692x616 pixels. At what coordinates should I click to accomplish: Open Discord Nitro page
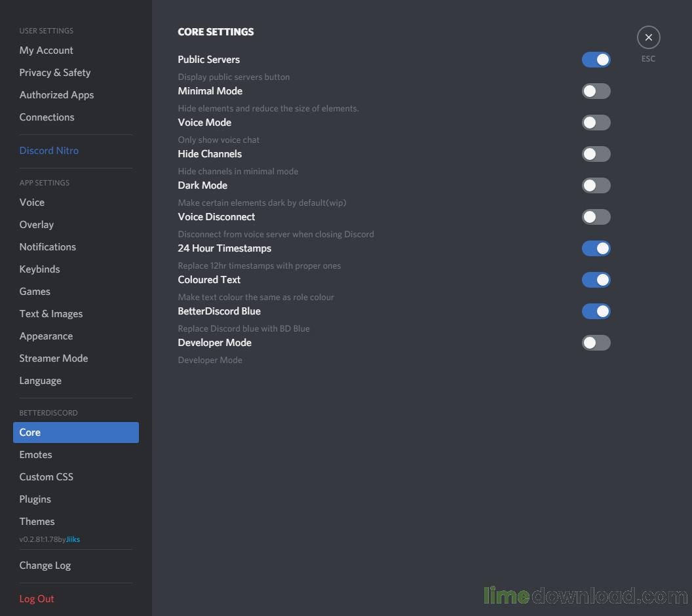coord(76,151)
